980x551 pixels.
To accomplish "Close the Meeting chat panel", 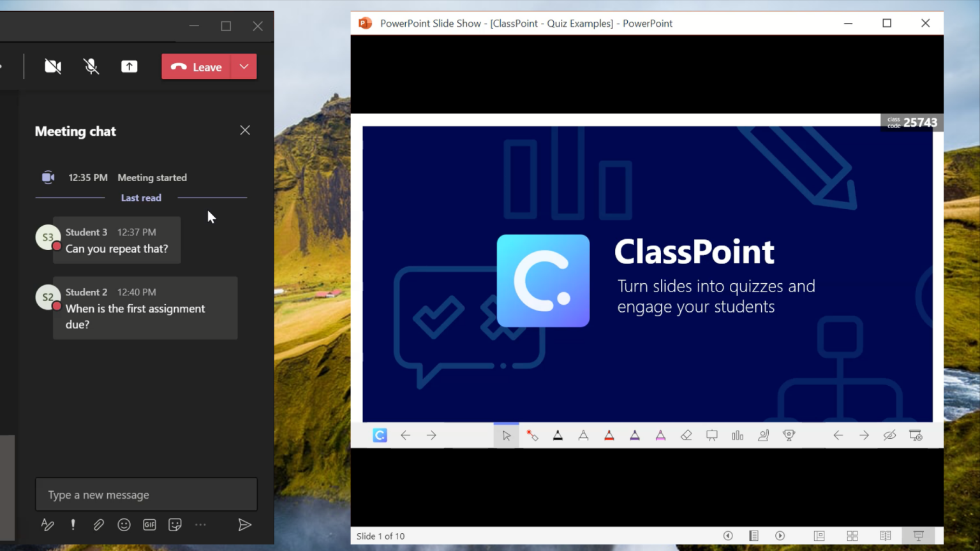I will coord(245,130).
